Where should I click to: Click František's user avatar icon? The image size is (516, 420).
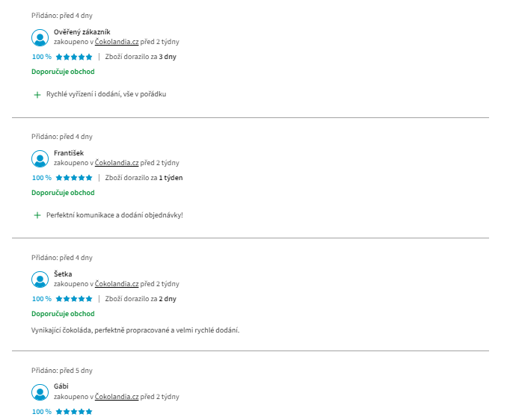coord(40,158)
